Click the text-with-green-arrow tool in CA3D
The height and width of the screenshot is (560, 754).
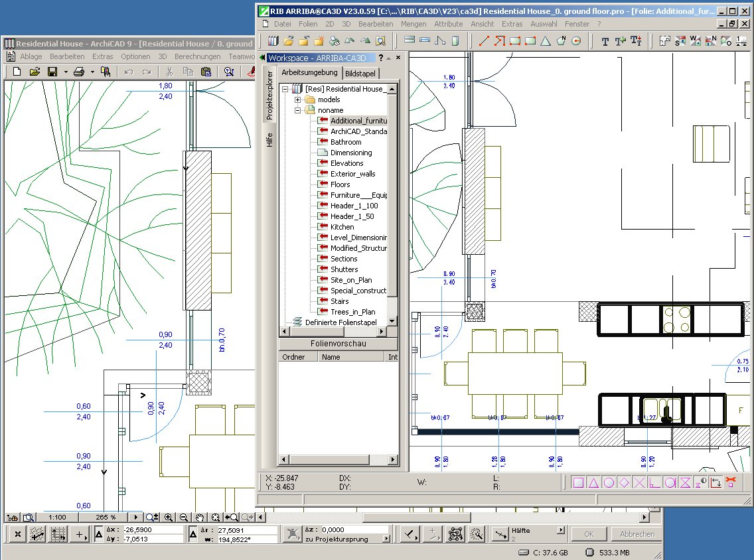click(621, 41)
